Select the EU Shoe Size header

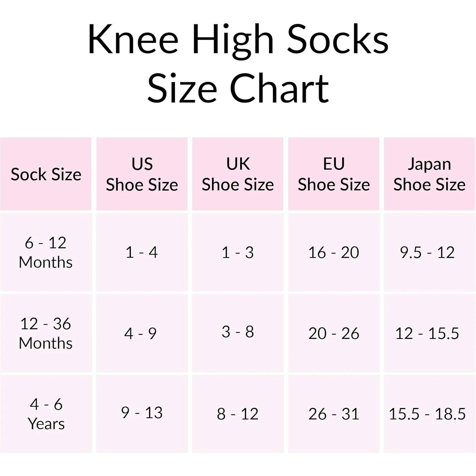[x=334, y=174]
